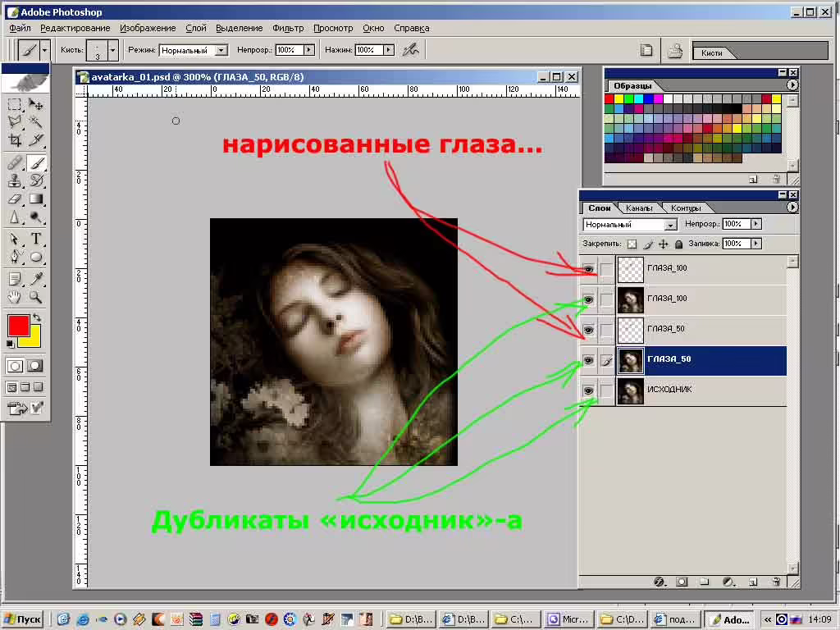This screenshot has width=840, height=630.
Task: Open the tool preset picker arrow
Action: click(44, 50)
